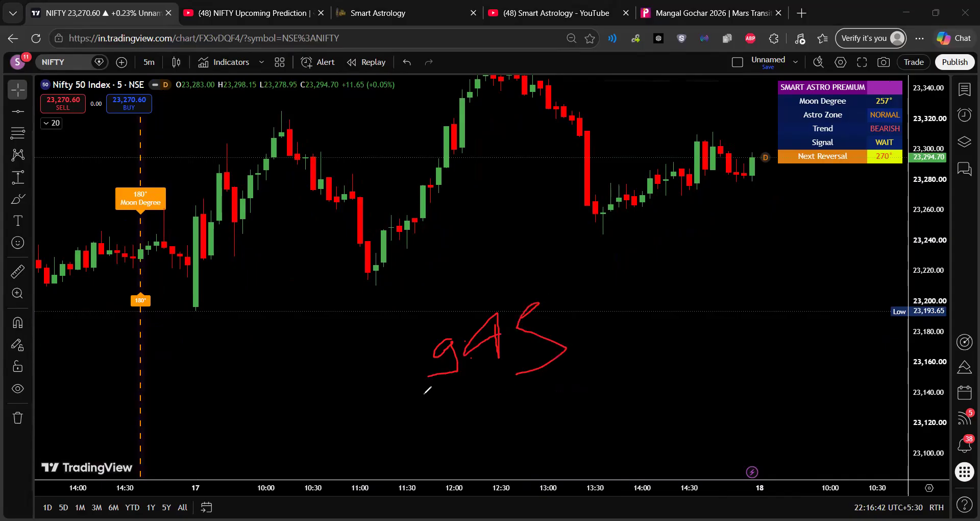Select the zoom in tool
Viewport: 980px width, 521px height.
click(18, 293)
